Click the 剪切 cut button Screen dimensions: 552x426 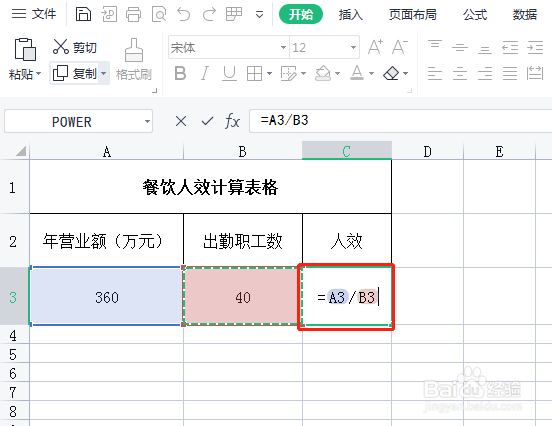(75, 47)
